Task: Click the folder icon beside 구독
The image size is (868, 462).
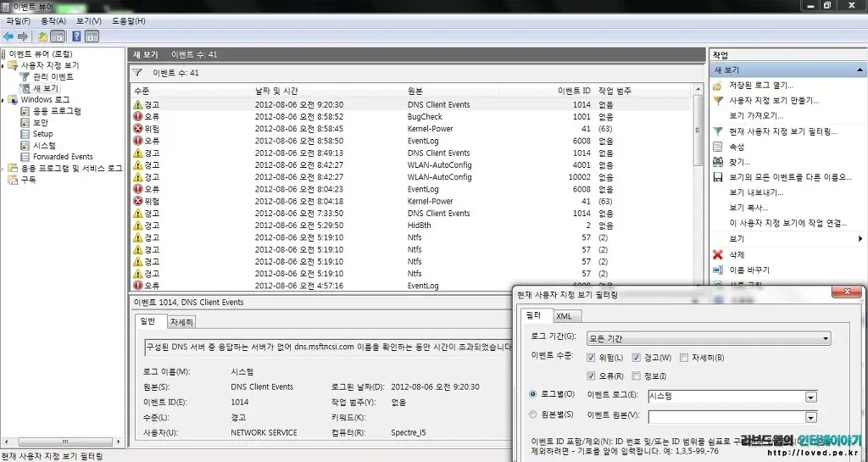Action: click(13, 180)
